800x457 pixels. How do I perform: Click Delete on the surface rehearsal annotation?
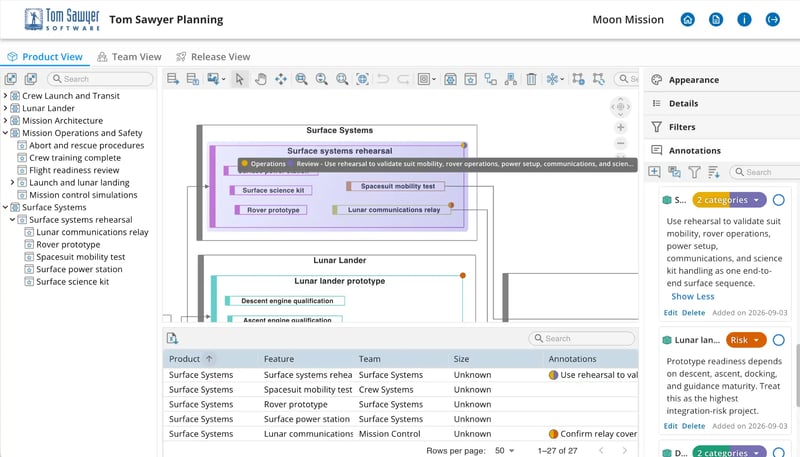(693, 313)
